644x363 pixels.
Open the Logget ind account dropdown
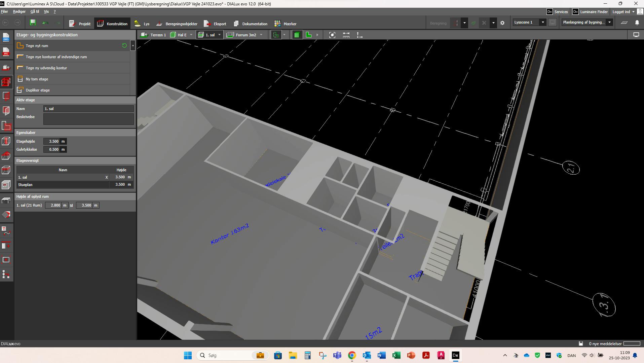pos(623,12)
